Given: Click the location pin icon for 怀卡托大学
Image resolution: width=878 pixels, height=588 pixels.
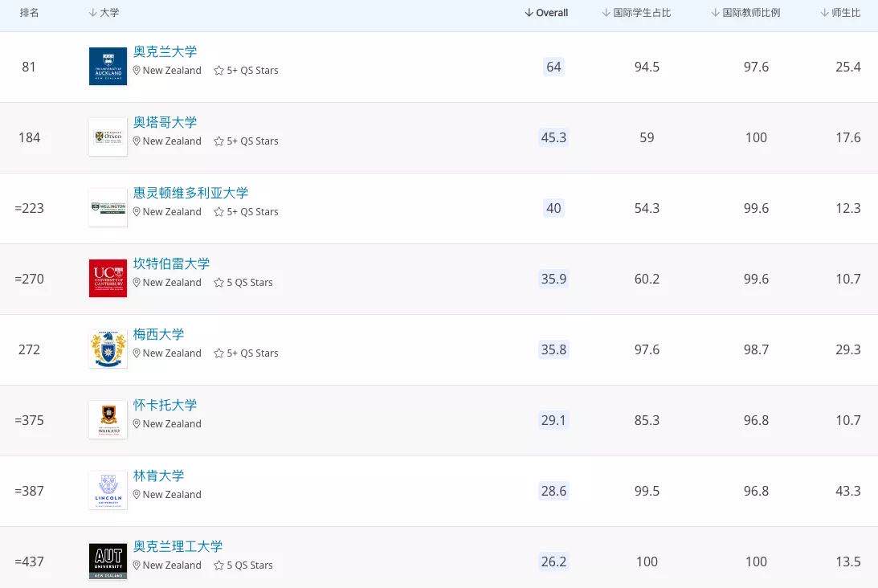Looking at the screenshot, I should pos(136,424).
